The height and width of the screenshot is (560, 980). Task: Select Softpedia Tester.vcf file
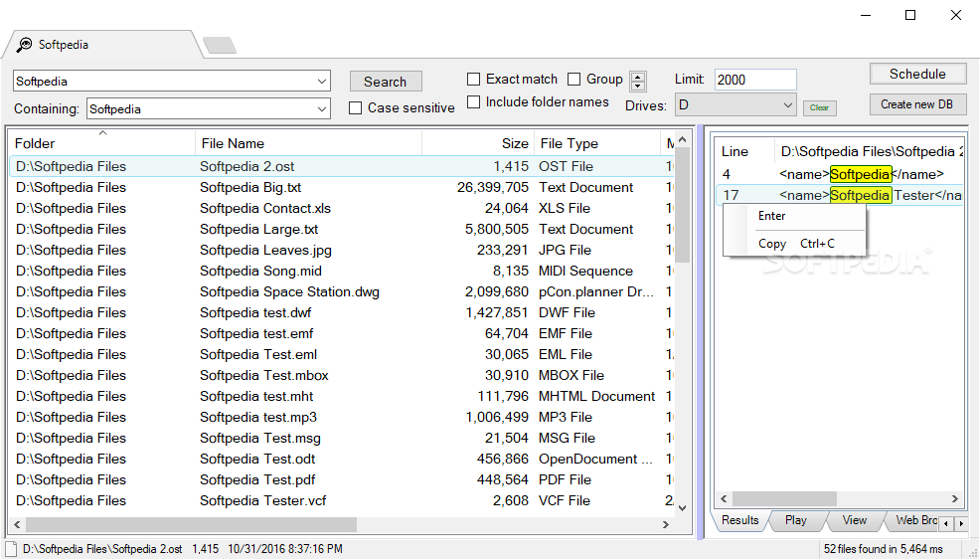(x=342, y=500)
